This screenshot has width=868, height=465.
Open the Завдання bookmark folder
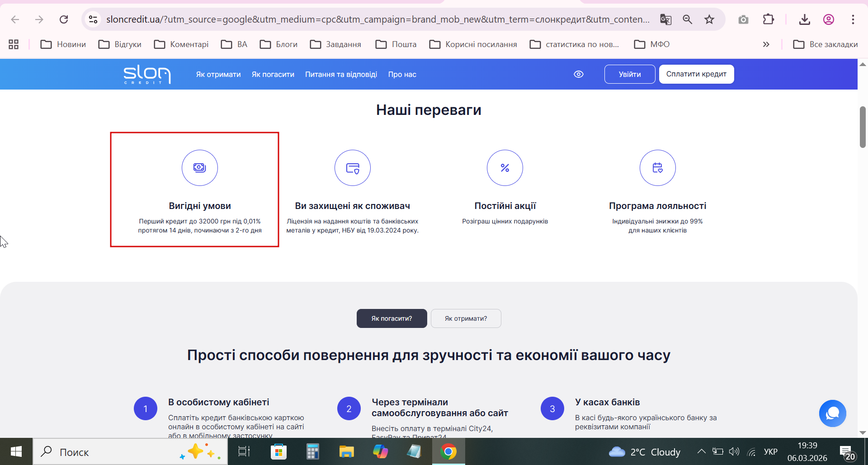(335, 44)
